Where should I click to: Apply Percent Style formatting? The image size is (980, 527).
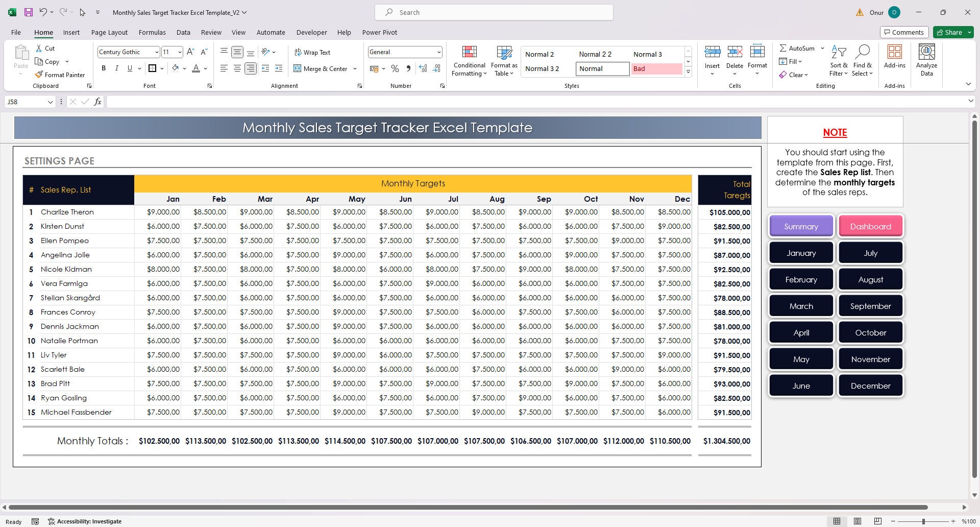click(x=395, y=68)
